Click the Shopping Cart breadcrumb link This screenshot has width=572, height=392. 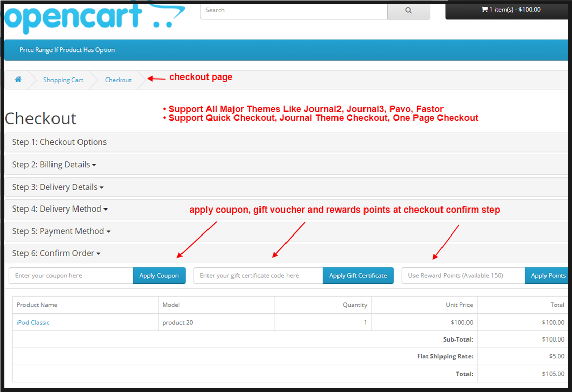coord(63,80)
